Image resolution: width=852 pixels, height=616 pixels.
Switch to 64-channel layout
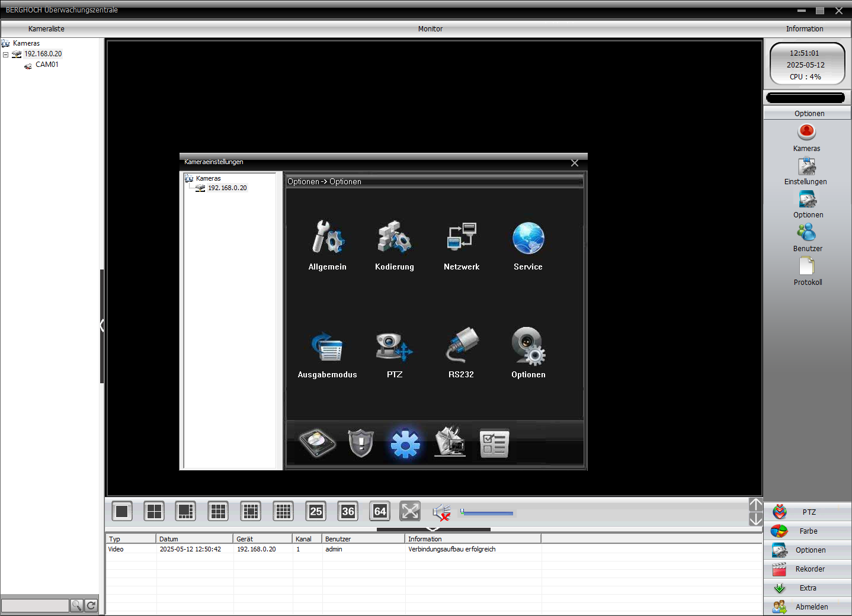380,511
